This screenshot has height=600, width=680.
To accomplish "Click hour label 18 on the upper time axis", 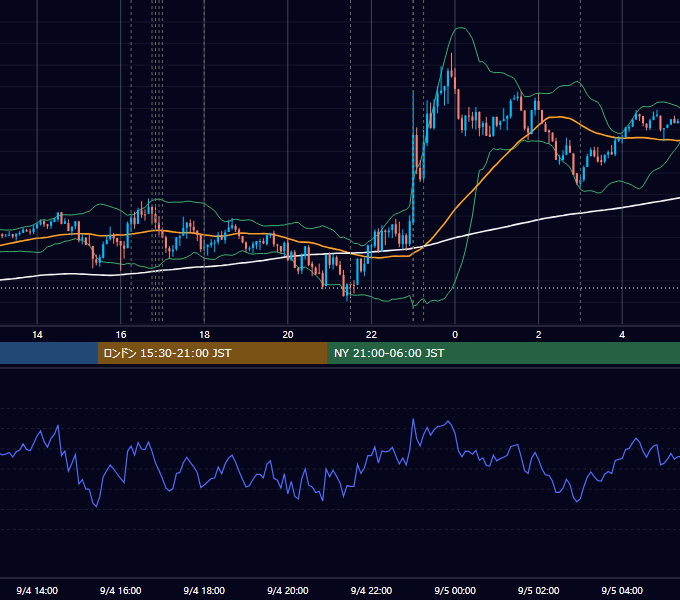I will click(x=204, y=335).
